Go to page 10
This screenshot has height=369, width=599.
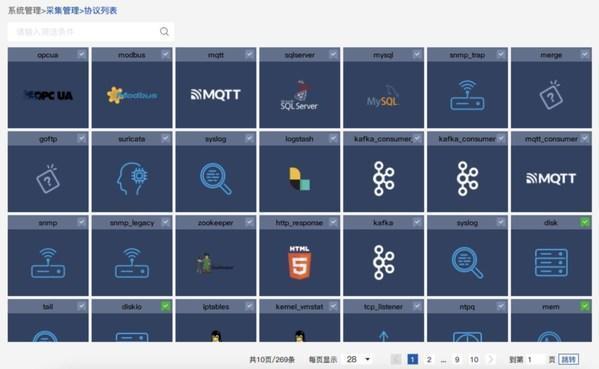click(474, 359)
